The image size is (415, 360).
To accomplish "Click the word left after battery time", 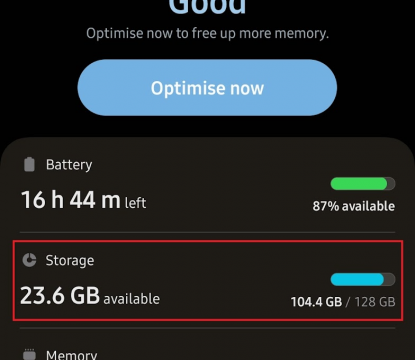I will (x=135, y=203).
